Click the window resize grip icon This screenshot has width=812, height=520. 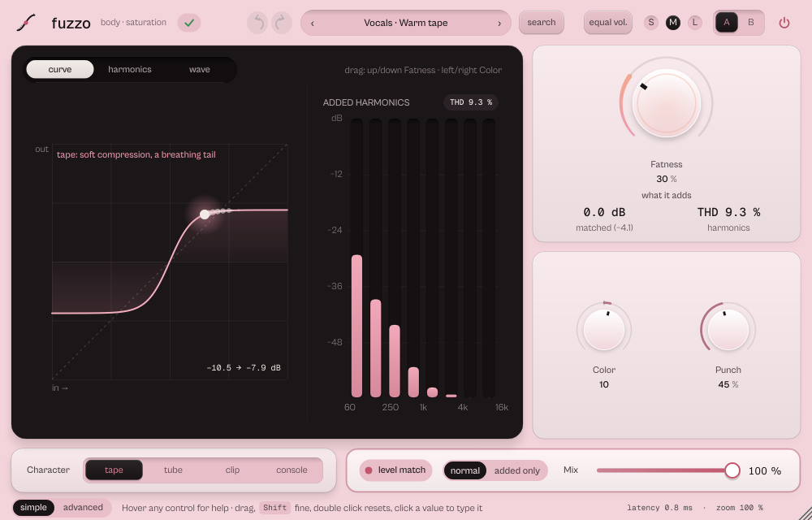coord(806,513)
